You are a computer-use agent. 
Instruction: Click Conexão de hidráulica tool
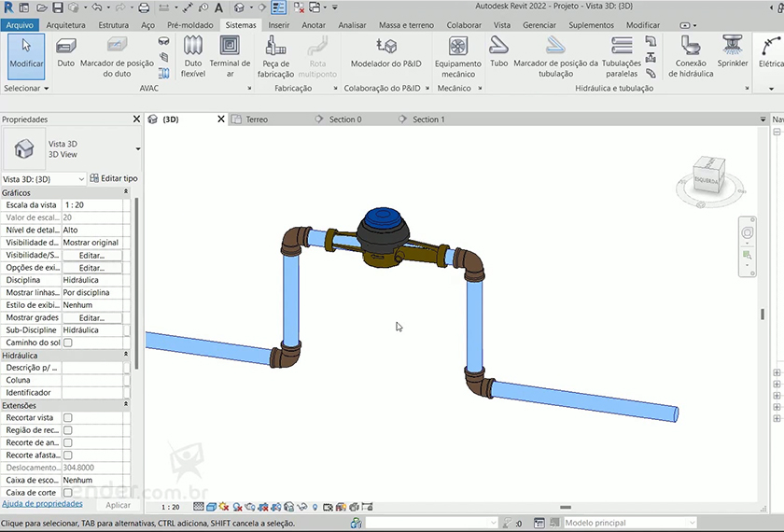[x=691, y=55]
